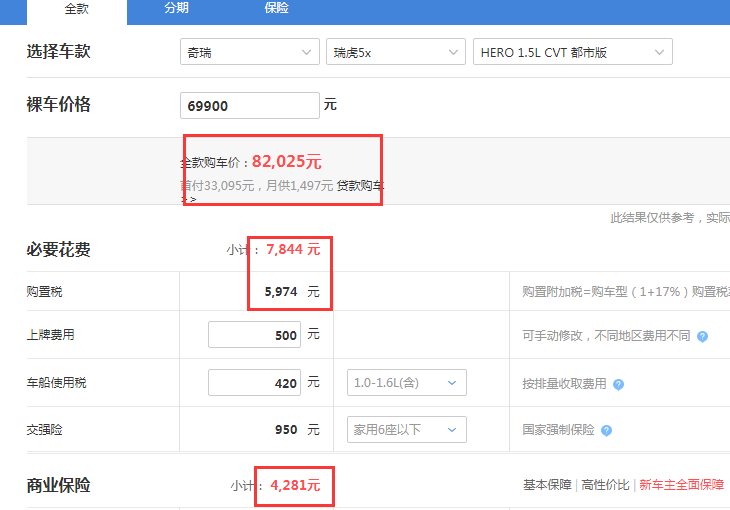730x510 pixels.
Task: Click the 950 交强险 value
Action: point(286,429)
